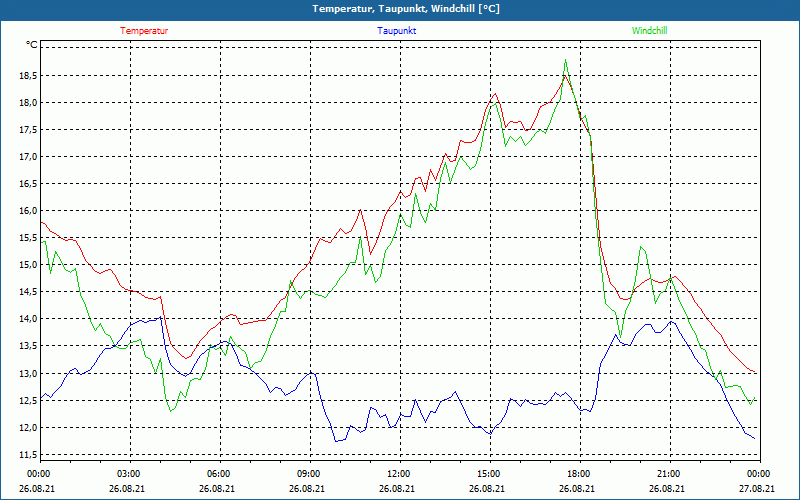Click the 15:00 time label on the x-axis

pos(490,474)
